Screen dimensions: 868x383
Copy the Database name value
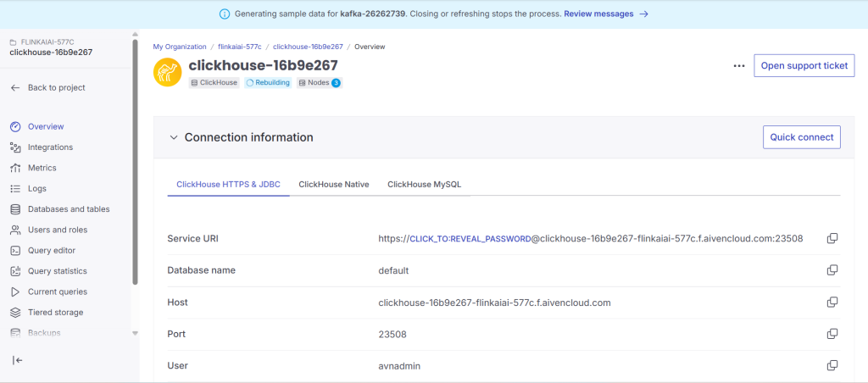click(x=832, y=270)
